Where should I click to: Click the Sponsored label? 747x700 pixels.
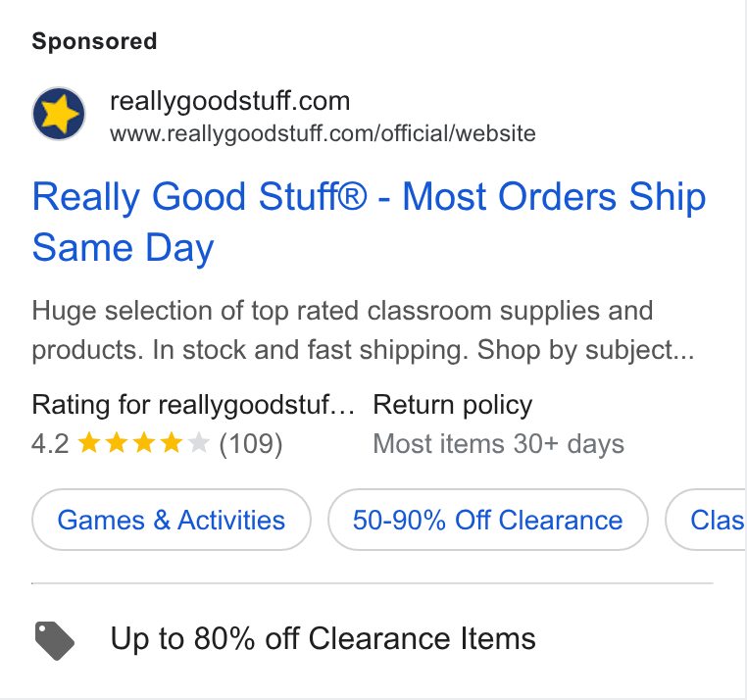[x=94, y=41]
